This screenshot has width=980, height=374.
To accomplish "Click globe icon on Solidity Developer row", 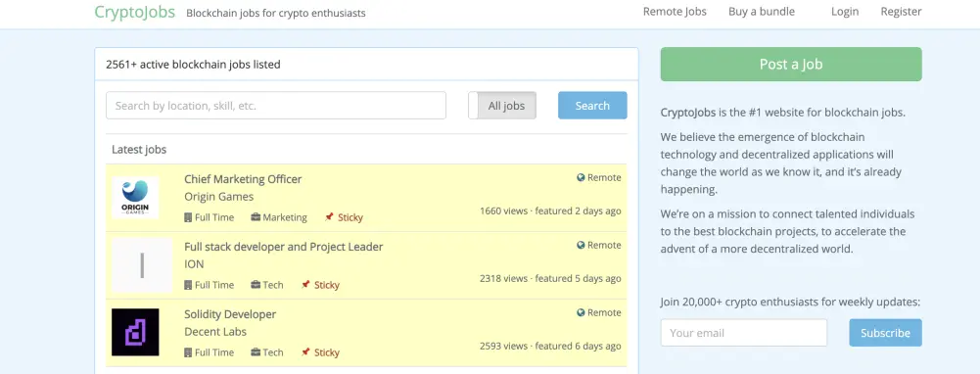I will 581,312.
